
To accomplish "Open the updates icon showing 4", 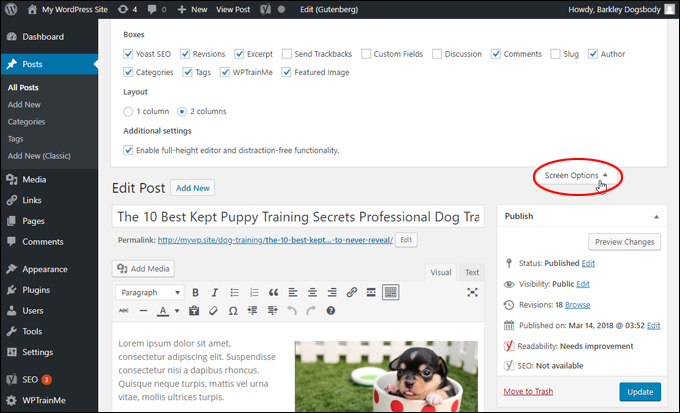I will point(128,9).
